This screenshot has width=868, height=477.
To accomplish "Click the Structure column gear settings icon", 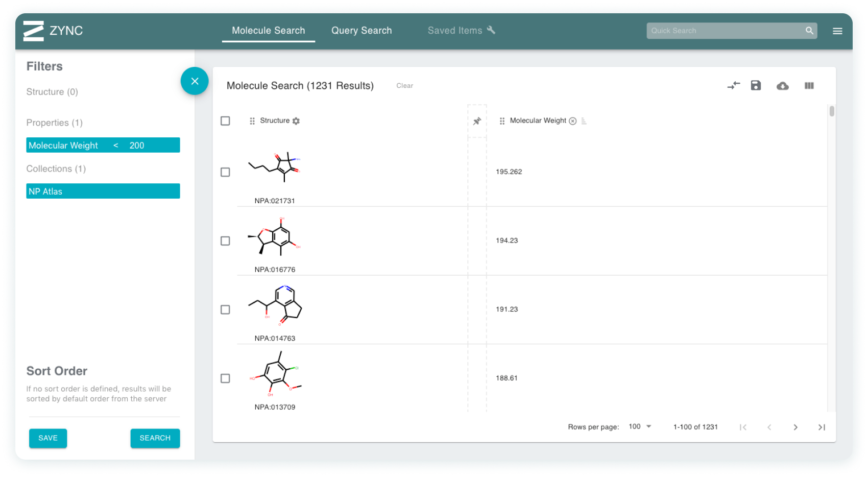I will pos(296,121).
